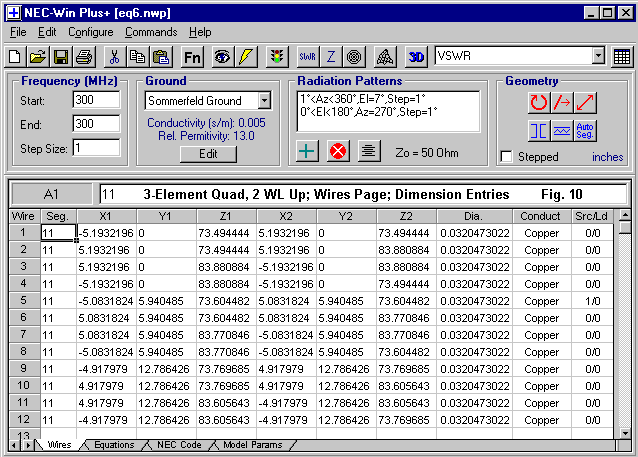Click the Print icon in toolbar

(x=83, y=57)
